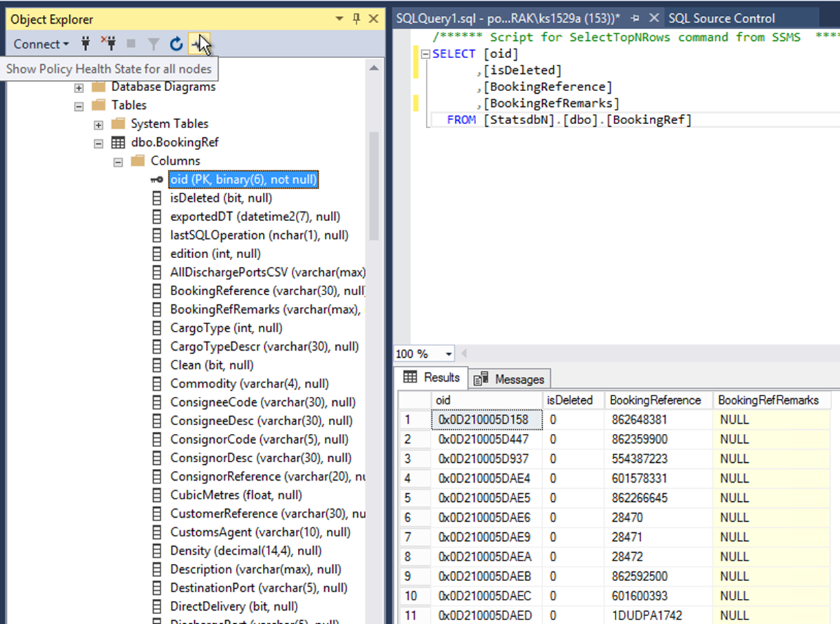This screenshot has width=840, height=624.
Task: Click the primary key icon beside oid
Action: pyautogui.click(x=157, y=179)
